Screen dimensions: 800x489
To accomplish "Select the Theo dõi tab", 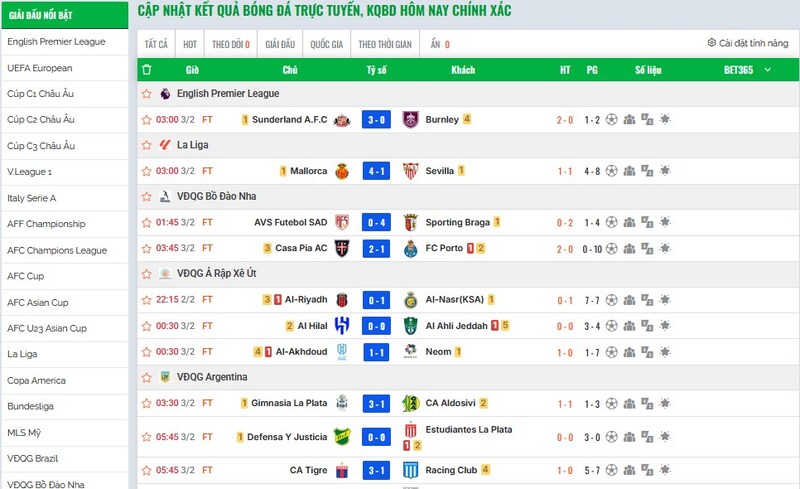I will [x=230, y=44].
